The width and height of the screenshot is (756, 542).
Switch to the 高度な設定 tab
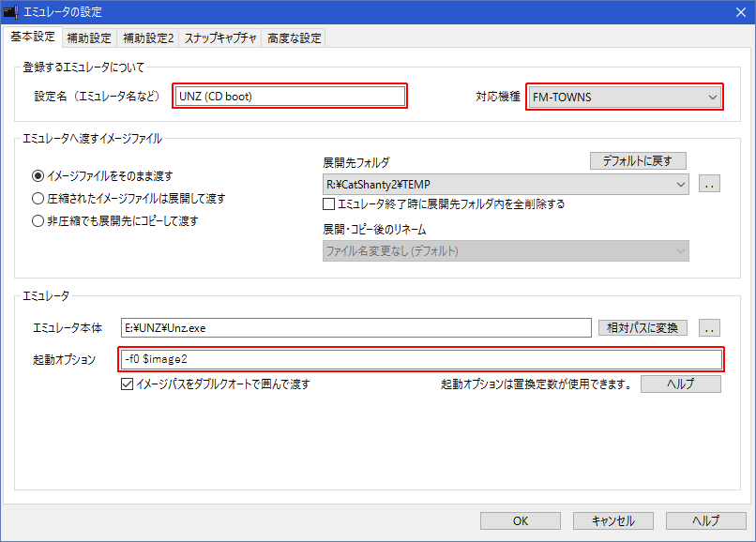(x=294, y=38)
